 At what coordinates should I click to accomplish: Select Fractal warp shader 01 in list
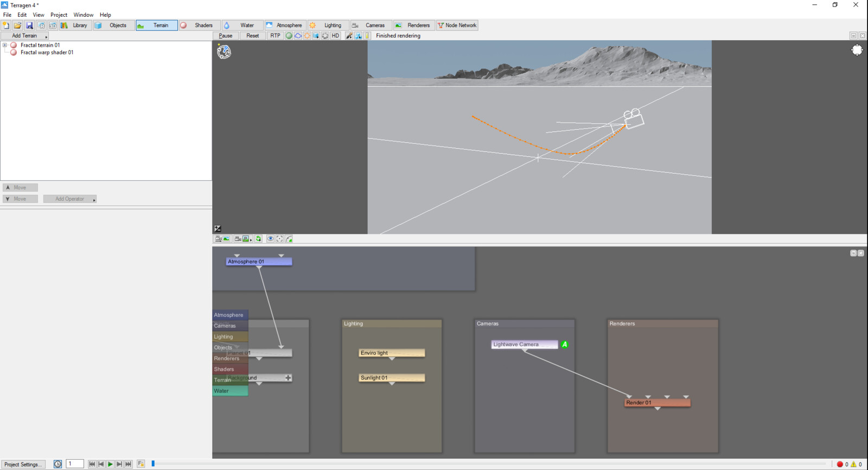point(47,53)
